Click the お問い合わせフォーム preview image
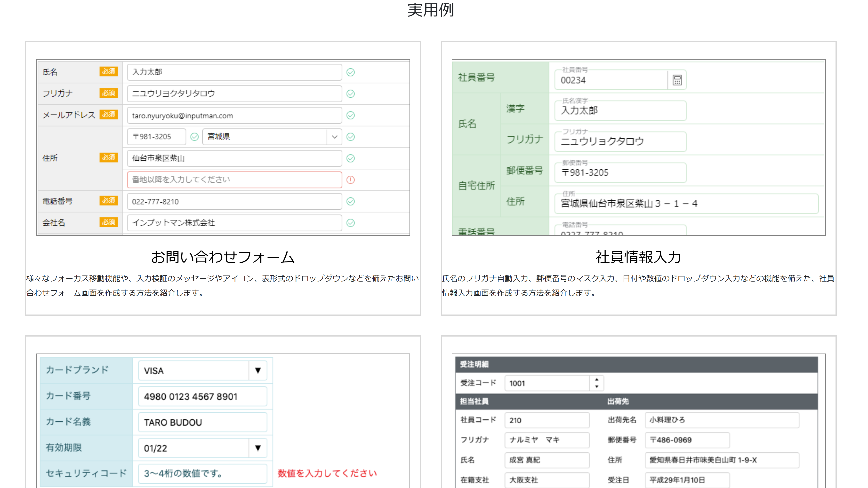The image size is (868, 488). point(223,148)
